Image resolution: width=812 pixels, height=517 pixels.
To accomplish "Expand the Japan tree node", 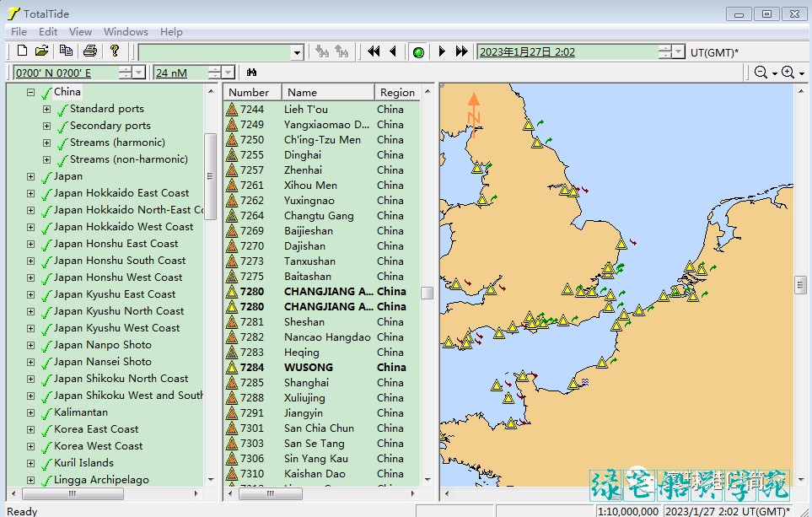I will (x=30, y=176).
